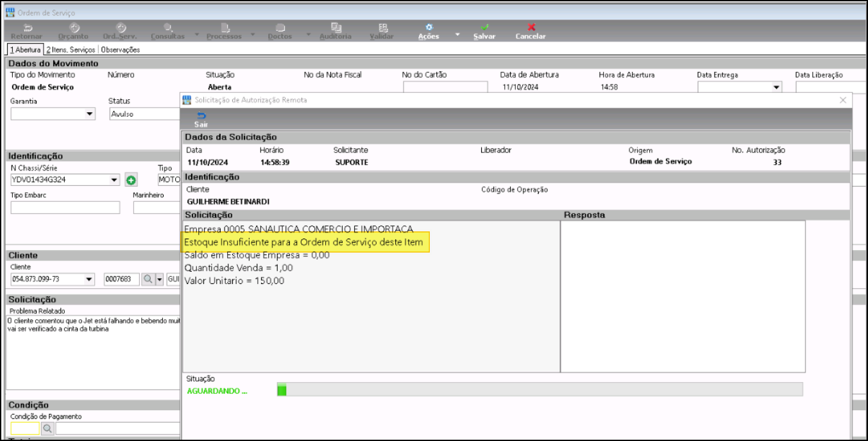
Task: Click authorization number '33'
Action: pyautogui.click(x=777, y=162)
